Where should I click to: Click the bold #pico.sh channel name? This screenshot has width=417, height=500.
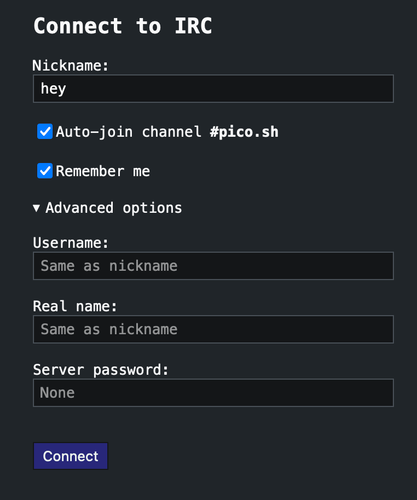pyautogui.click(x=244, y=132)
